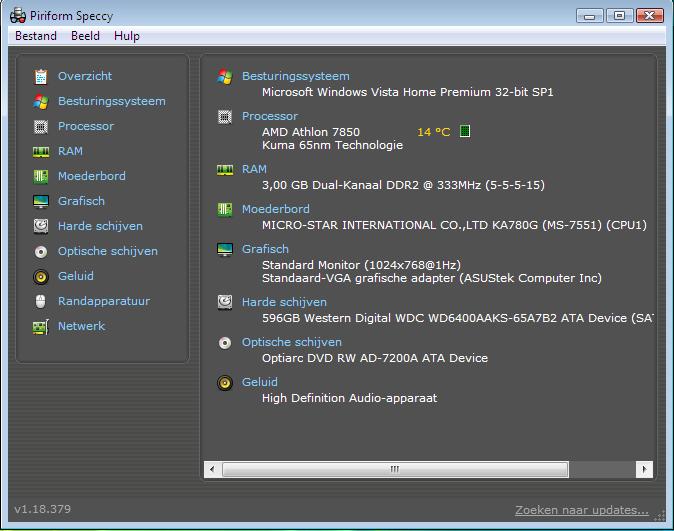Click 'MICRO-STAR INTERNATIONAL CO.,LTD KA780G' text
The width and height of the screenshot is (674, 531).
(400, 225)
